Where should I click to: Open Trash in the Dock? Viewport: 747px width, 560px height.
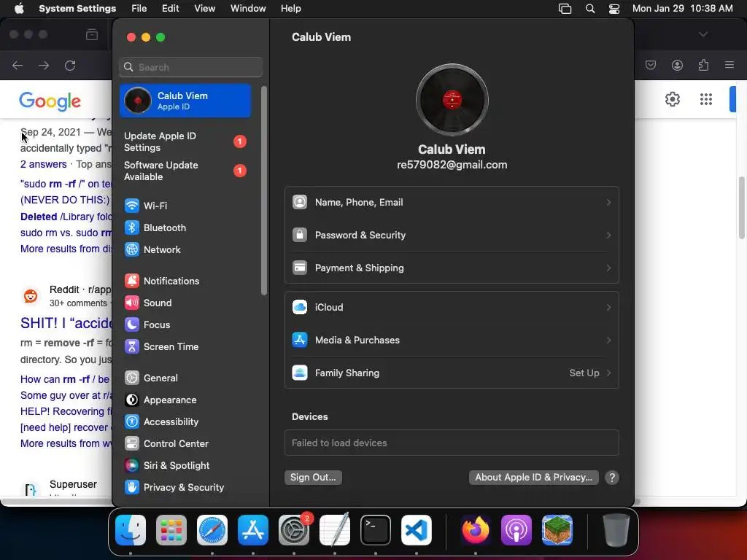coord(616,530)
